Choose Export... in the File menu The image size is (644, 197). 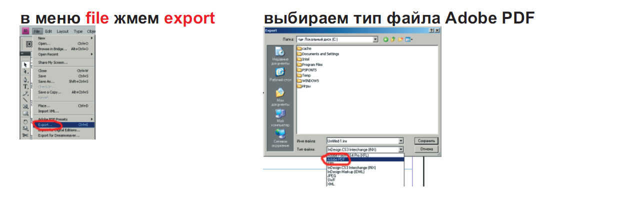(x=63, y=124)
